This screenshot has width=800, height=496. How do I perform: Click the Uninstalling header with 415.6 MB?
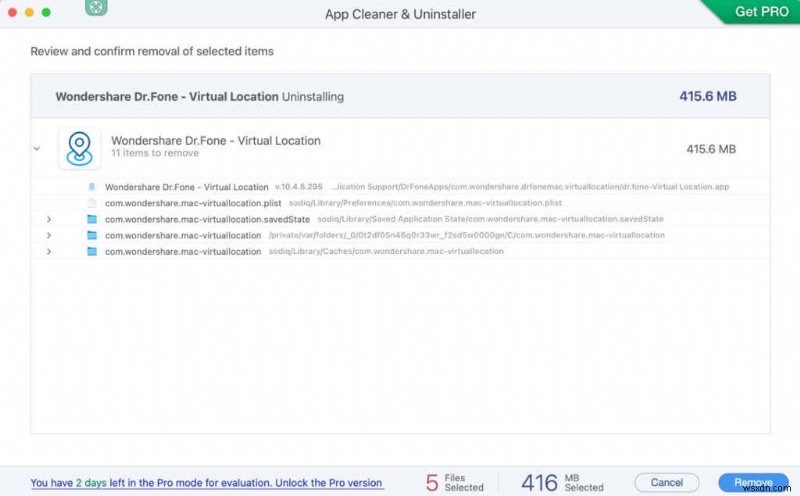coord(400,97)
